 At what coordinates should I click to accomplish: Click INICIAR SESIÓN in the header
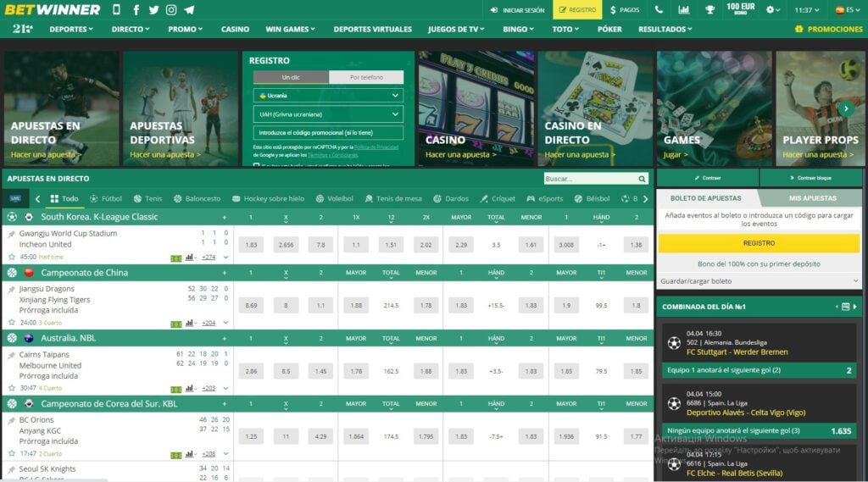point(517,10)
